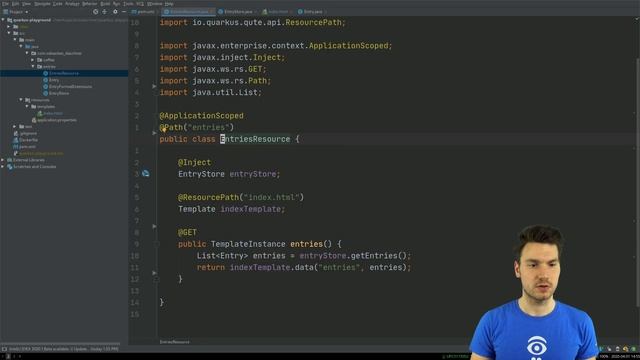640x360 pixels.
Task: Collapse the src folder arrow
Action: point(9,33)
